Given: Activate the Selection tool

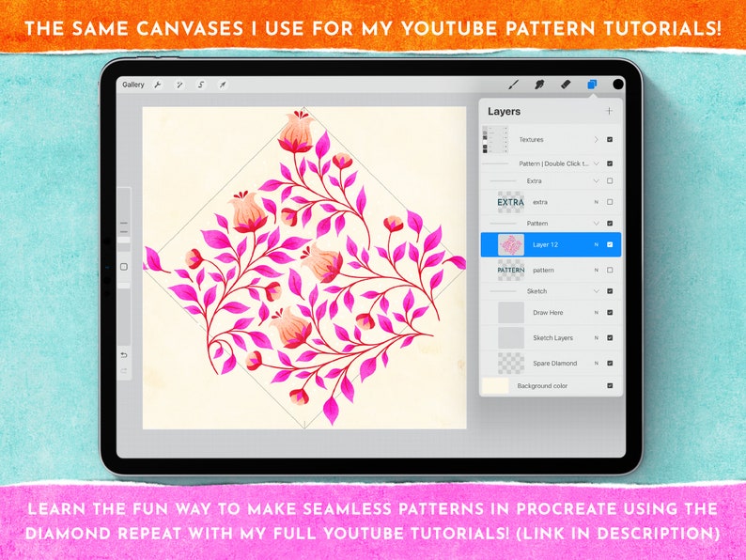Looking at the screenshot, I should [x=201, y=85].
